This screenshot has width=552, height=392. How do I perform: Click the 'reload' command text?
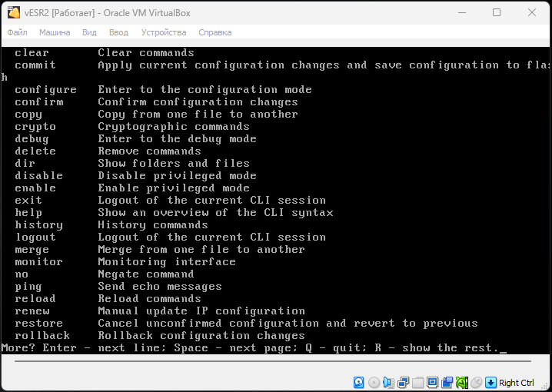tap(35, 299)
